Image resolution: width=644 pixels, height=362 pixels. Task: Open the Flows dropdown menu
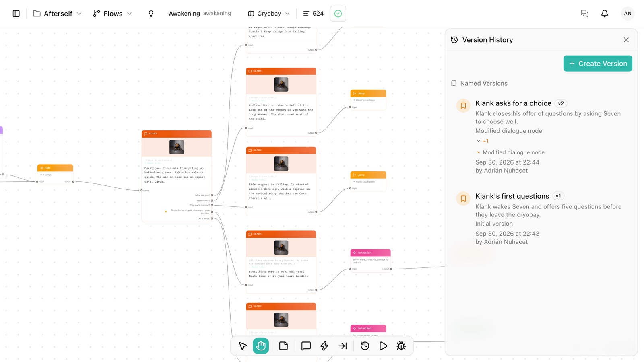pos(112,14)
